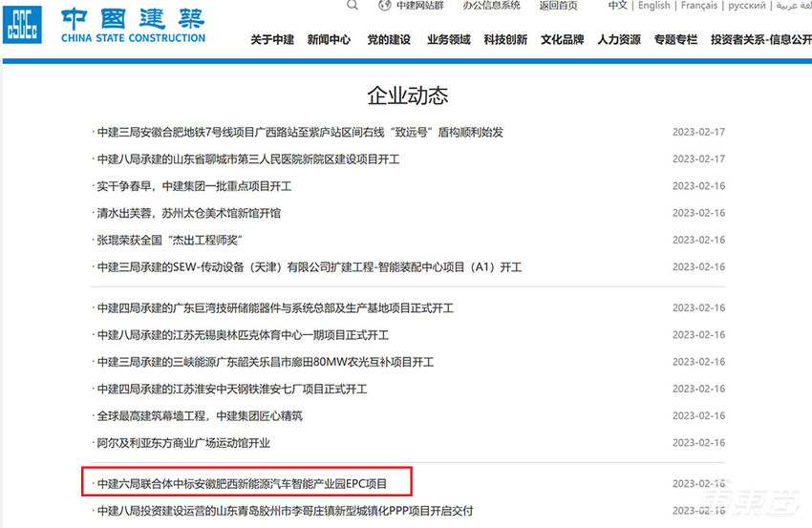Open article 全球最高建筑幕墙工程，中建集团匠心精筑
This screenshot has width=812, height=528.
click(x=200, y=416)
